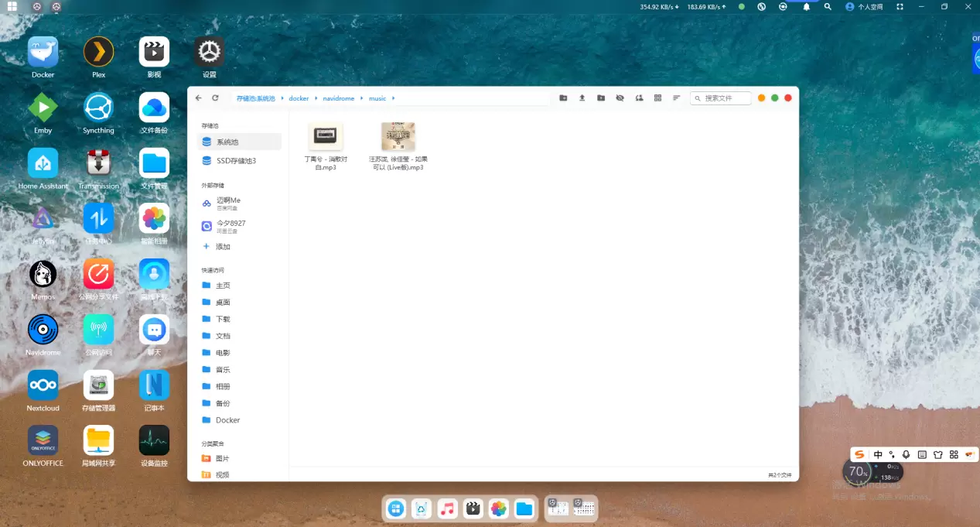Open the recycle bin in the dock
The image size is (980, 527).
422,508
